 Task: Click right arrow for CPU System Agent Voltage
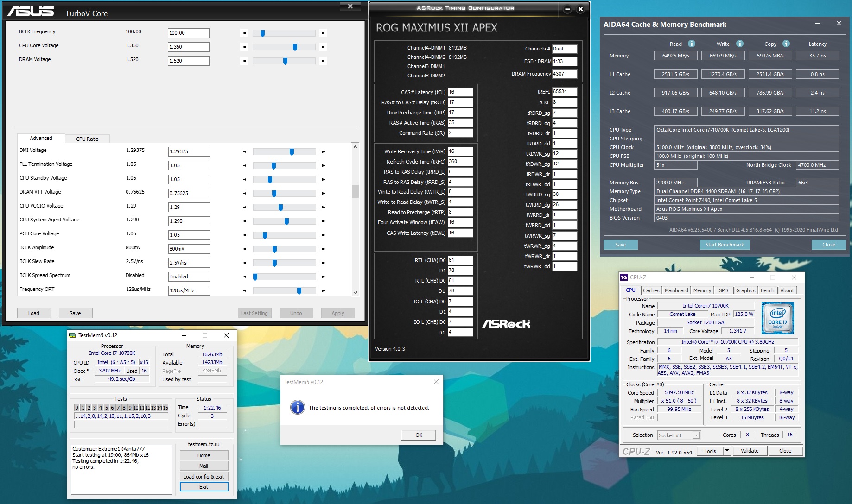324,221
